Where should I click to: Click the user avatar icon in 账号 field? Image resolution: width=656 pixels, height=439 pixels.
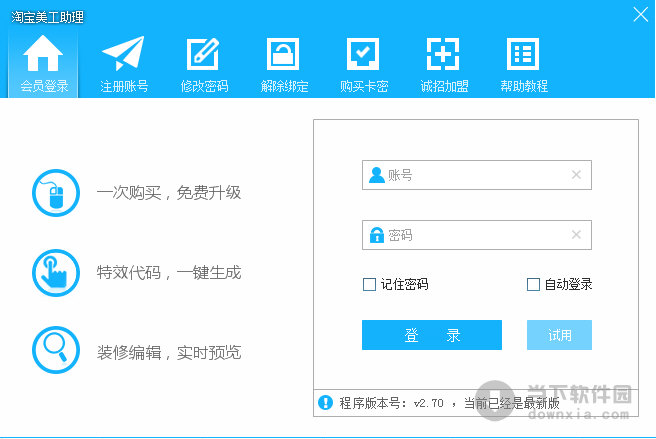pos(377,175)
